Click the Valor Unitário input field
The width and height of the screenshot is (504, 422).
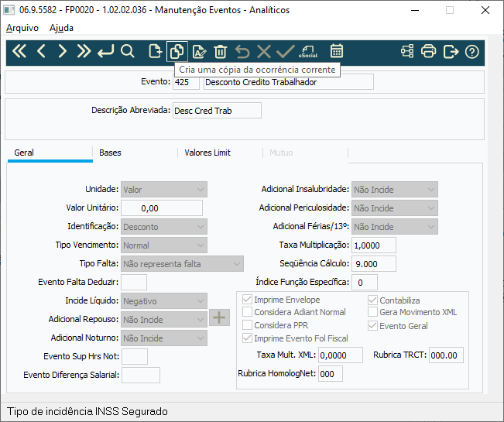161,208
